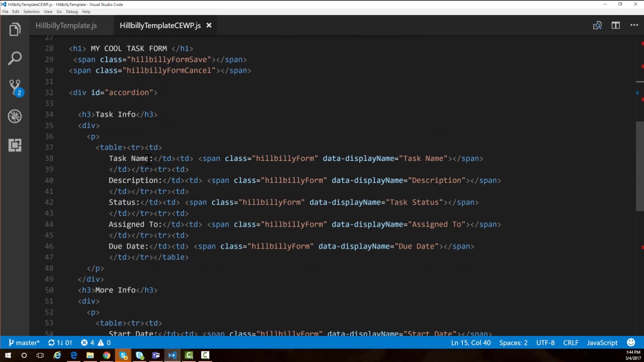Click line number 32 in the gutter

point(49,93)
